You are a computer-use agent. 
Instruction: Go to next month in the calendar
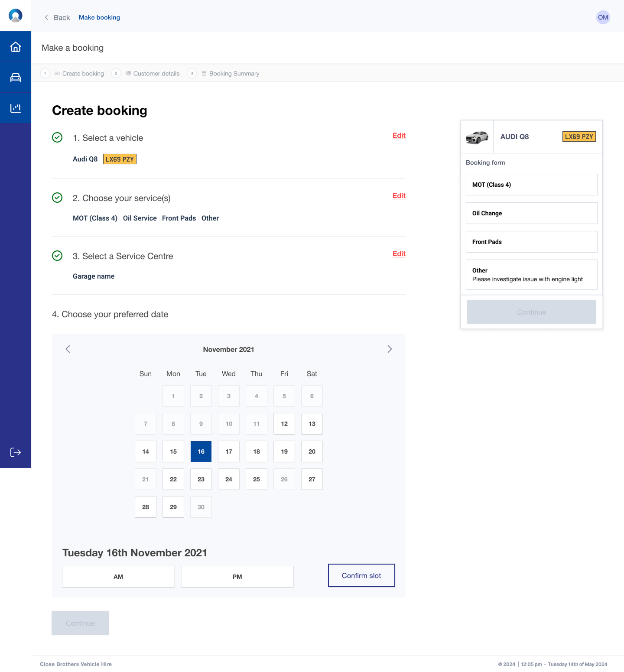[389, 349]
